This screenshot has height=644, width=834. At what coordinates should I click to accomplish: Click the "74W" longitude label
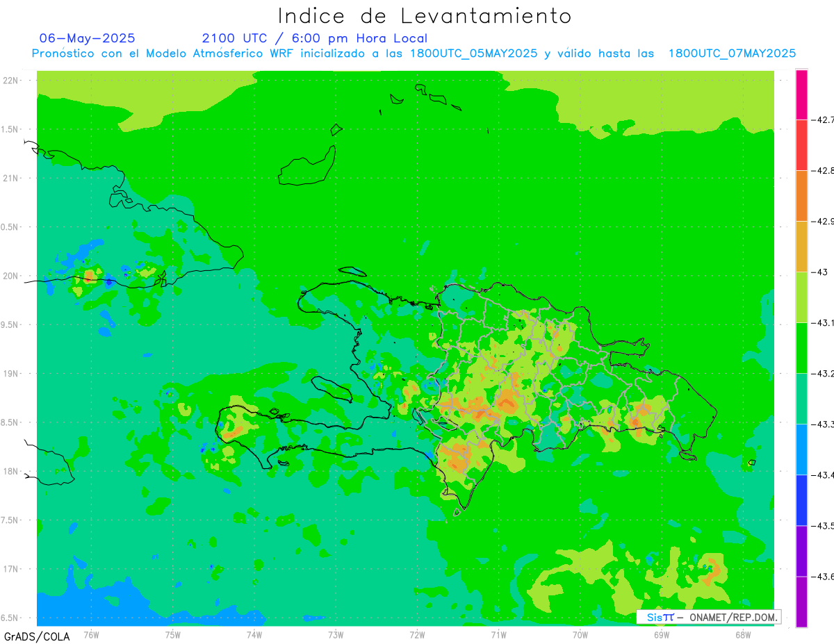(x=254, y=634)
